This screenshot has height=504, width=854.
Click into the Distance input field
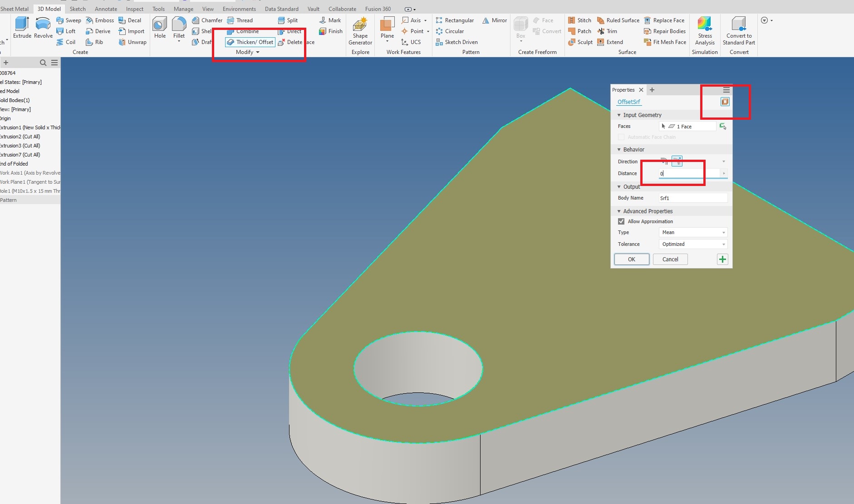click(689, 173)
